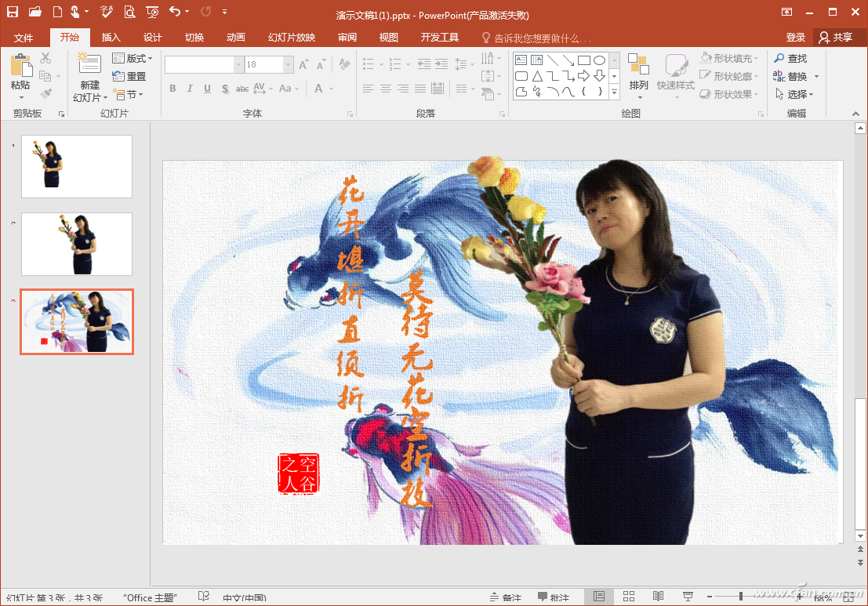Pick the rectangle shape in the gallery
The width and height of the screenshot is (868, 606).
(x=584, y=60)
